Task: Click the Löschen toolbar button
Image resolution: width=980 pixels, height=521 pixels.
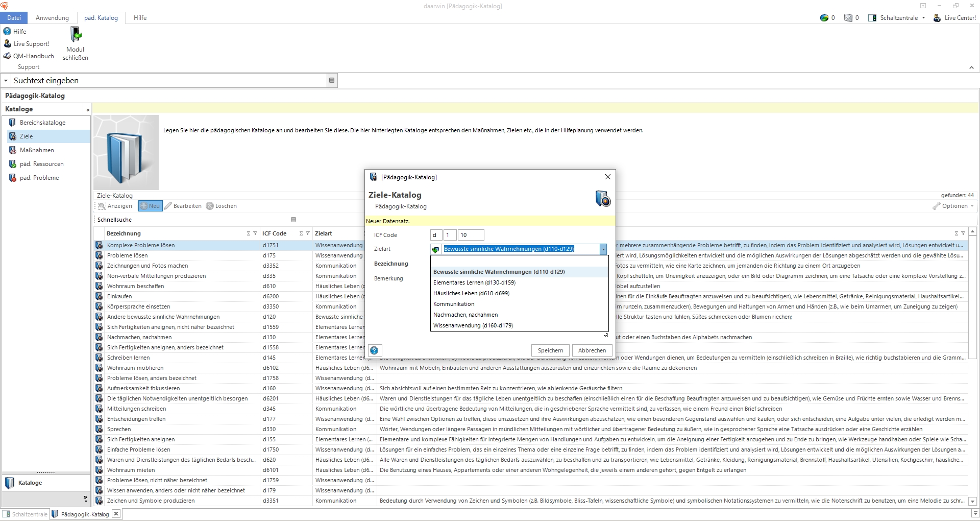Action: (222, 206)
